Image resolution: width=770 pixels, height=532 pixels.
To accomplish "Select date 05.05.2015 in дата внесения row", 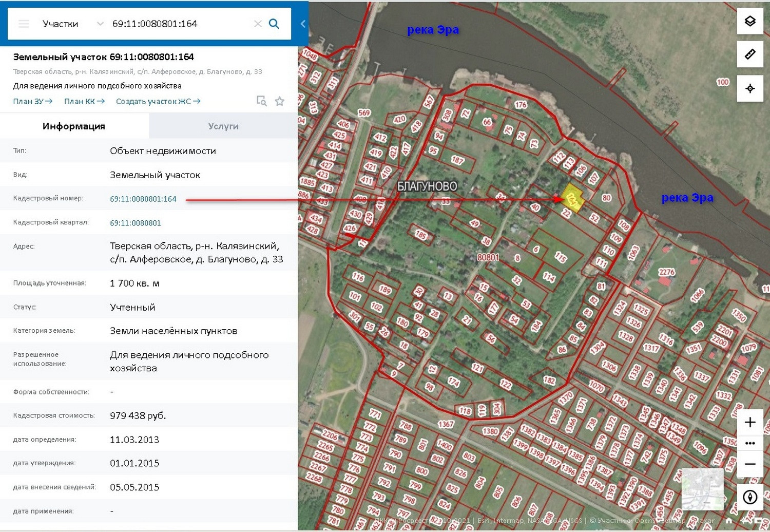I will click(x=134, y=487).
